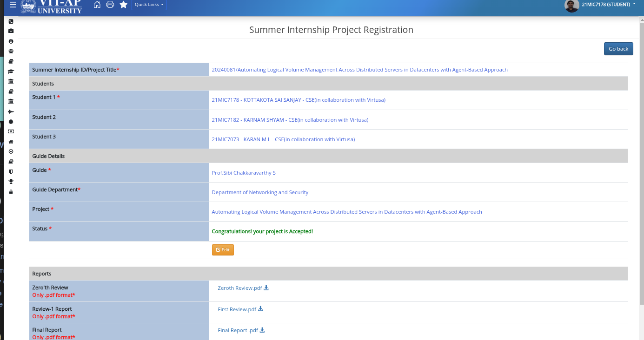Toggle the hamburger navigation menu

tap(13, 5)
